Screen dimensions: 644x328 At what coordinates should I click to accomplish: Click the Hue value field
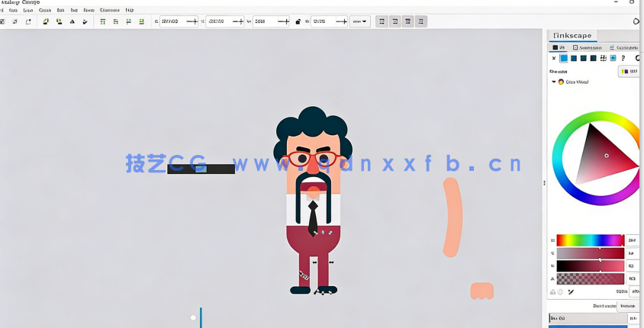pos(633,240)
